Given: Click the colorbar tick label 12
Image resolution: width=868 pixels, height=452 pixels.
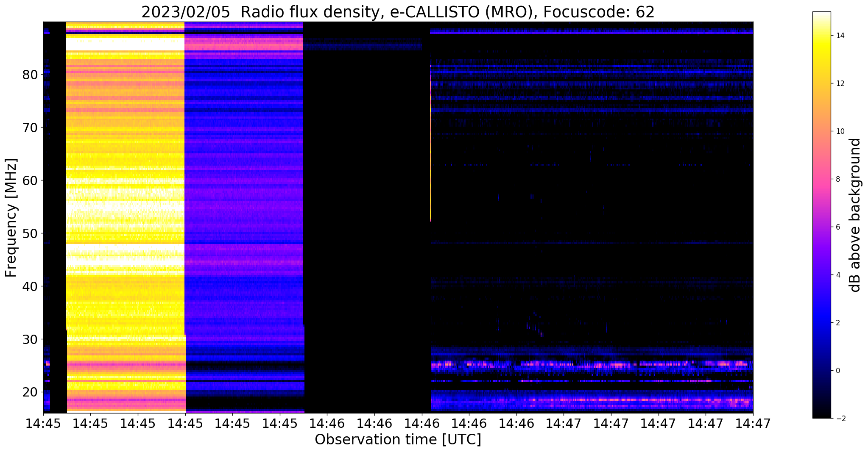Looking at the screenshot, I should pos(839,83).
